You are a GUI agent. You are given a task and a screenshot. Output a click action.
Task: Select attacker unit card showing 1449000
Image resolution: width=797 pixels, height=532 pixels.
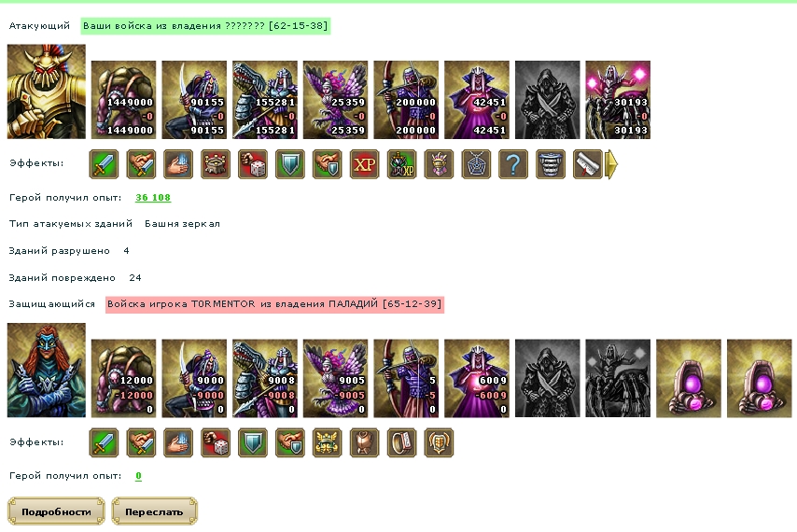click(x=123, y=100)
